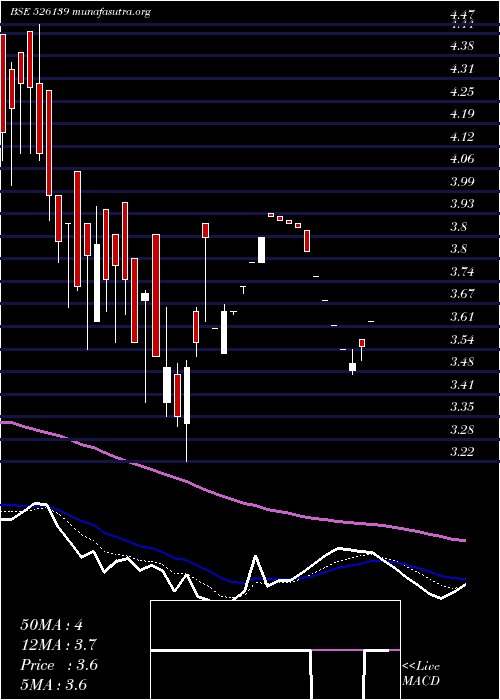Click the 3.54 price level label
This screenshot has width=500, height=700.
[462, 339]
